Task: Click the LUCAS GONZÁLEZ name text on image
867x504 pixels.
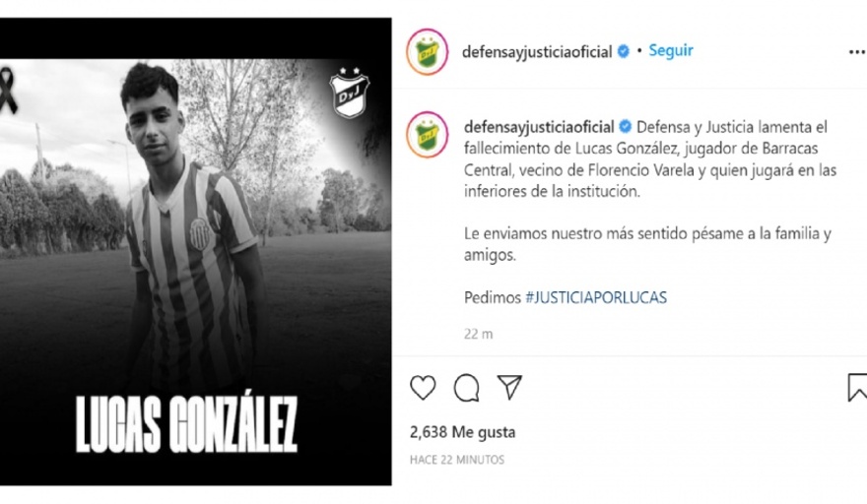Action: (186, 424)
